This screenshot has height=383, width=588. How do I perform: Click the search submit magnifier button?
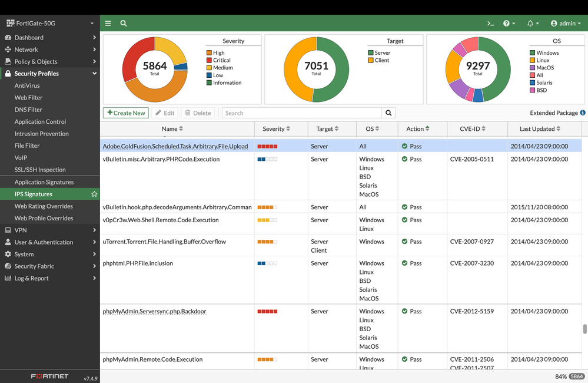pos(388,113)
